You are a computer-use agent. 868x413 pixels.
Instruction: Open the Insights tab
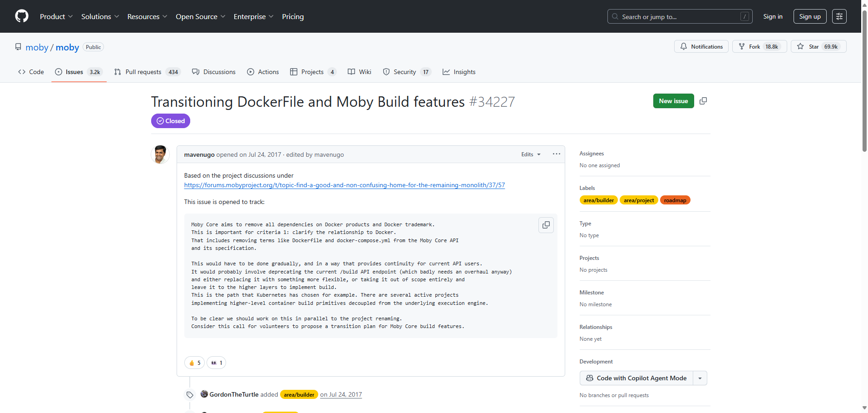[459, 72]
